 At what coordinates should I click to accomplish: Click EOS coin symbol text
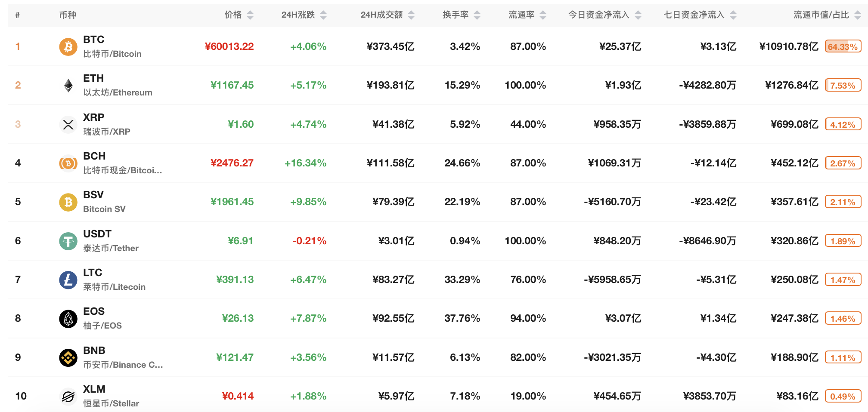pos(94,311)
